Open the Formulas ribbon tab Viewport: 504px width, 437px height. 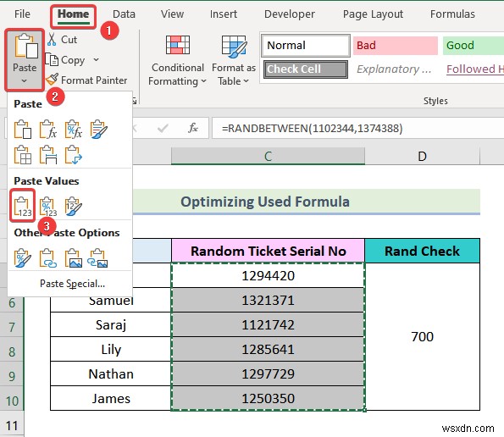point(452,14)
